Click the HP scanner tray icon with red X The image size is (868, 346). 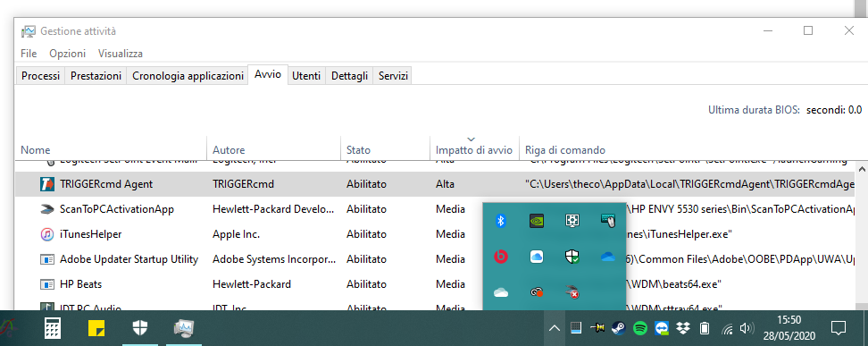pos(572,291)
